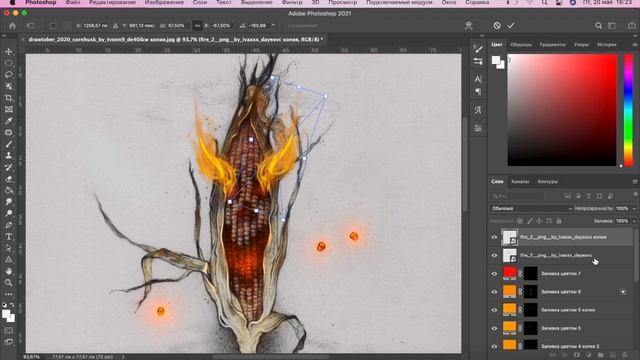This screenshot has height=360, width=640.
Task: Click the rainbow hue slider
Action: point(629,110)
